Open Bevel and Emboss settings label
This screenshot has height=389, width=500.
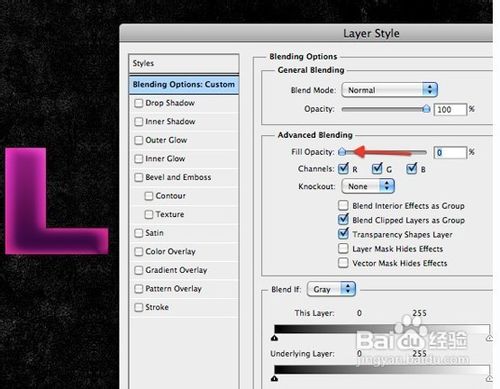(x=178, y=177)
